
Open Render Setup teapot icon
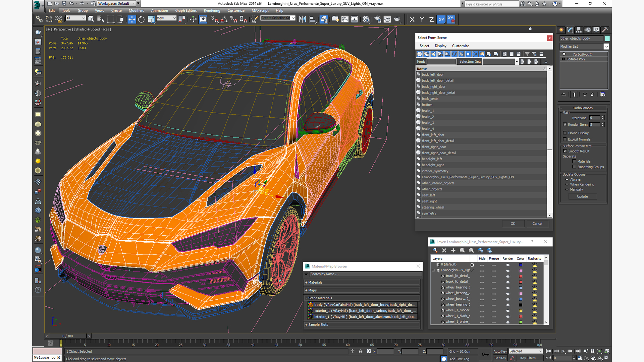point(378,19)
